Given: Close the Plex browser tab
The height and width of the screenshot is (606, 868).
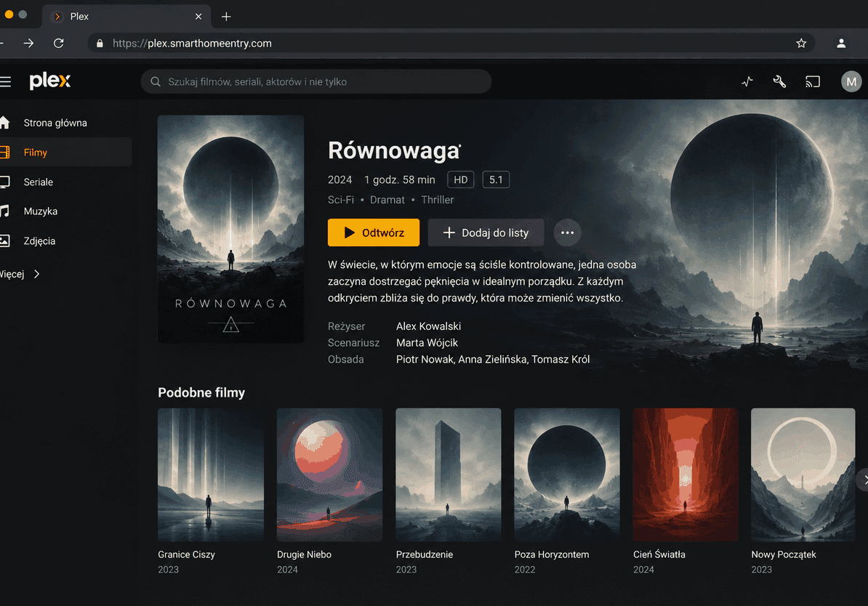Looking at the screenshot, I should click(198, 17).
